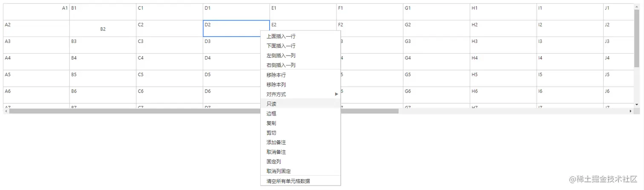The image size is (644, 190).
Task: Choose 移除本列 menu entry
Action: (276, 85)
